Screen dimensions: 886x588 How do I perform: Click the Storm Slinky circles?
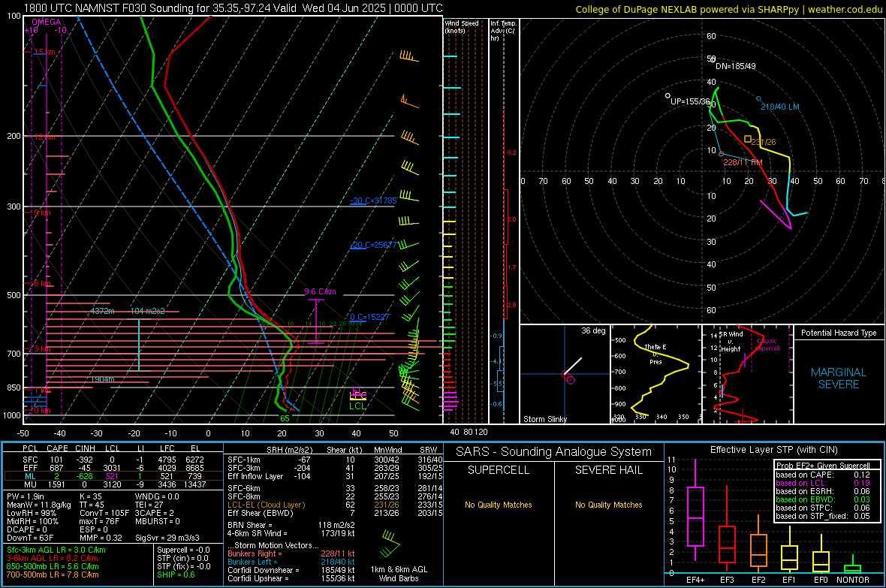[568, 377]
